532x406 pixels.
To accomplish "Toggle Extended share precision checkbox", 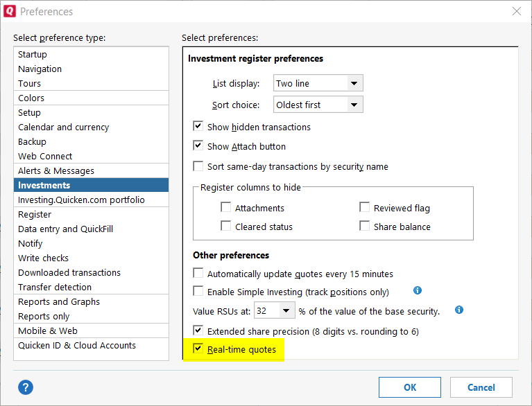I will point(198,330).
